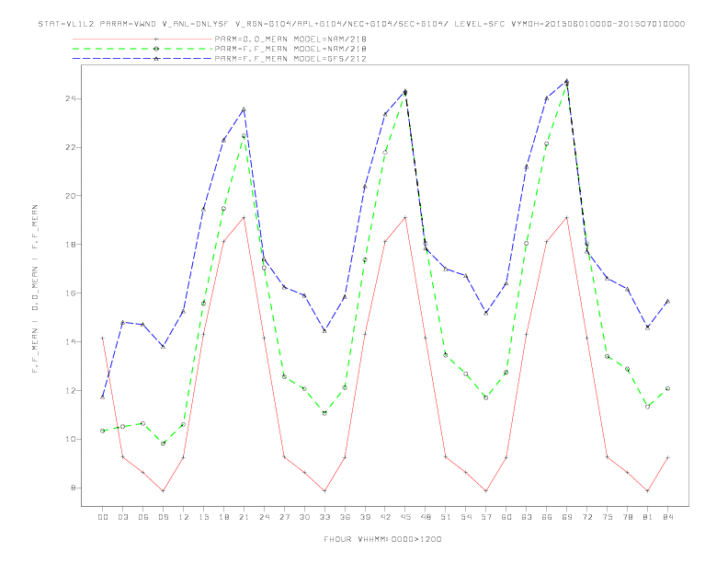This screenshot has height=563, width=728.
Task: Click the blue dashed line sample in legend
Action: click(x=142, y=59)
